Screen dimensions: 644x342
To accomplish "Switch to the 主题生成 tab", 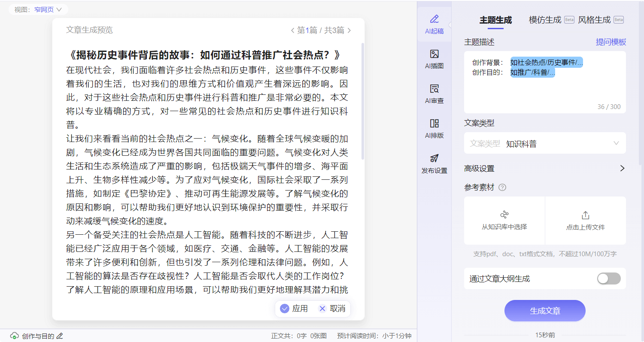I will [495, 20].
